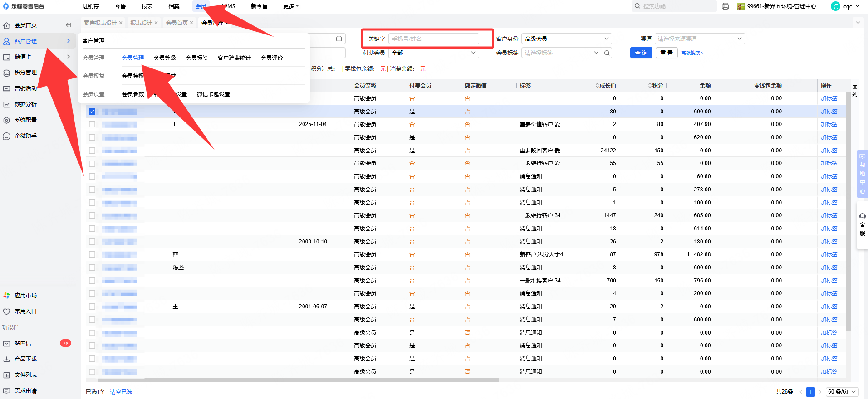
Task: Click the calendar icon in date field
Action: (x=339, y=39)
